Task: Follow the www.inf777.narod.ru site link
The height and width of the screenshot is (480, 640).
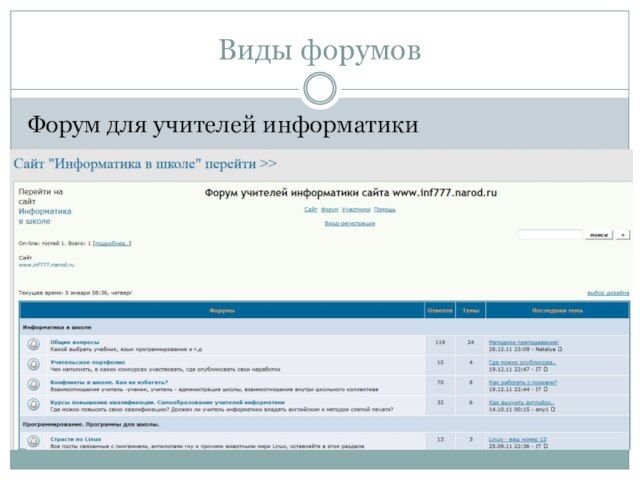Action: pyautogui.click(x=47, y=264)
